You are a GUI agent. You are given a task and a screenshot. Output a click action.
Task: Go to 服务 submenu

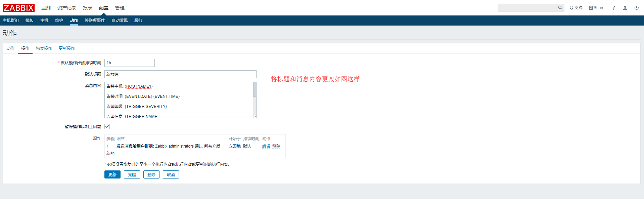click(x=138, y=21)
